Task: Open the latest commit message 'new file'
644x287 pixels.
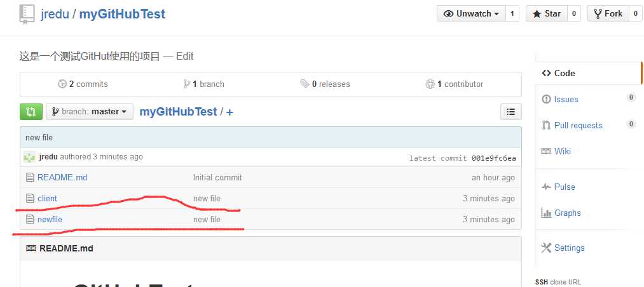Action: [39, 137]
